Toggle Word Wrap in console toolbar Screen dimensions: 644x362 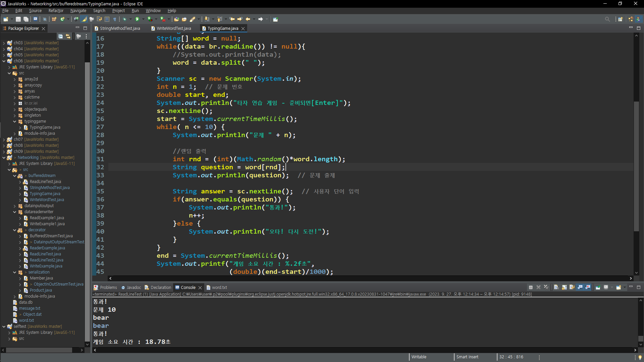click(x=572, y=287)
